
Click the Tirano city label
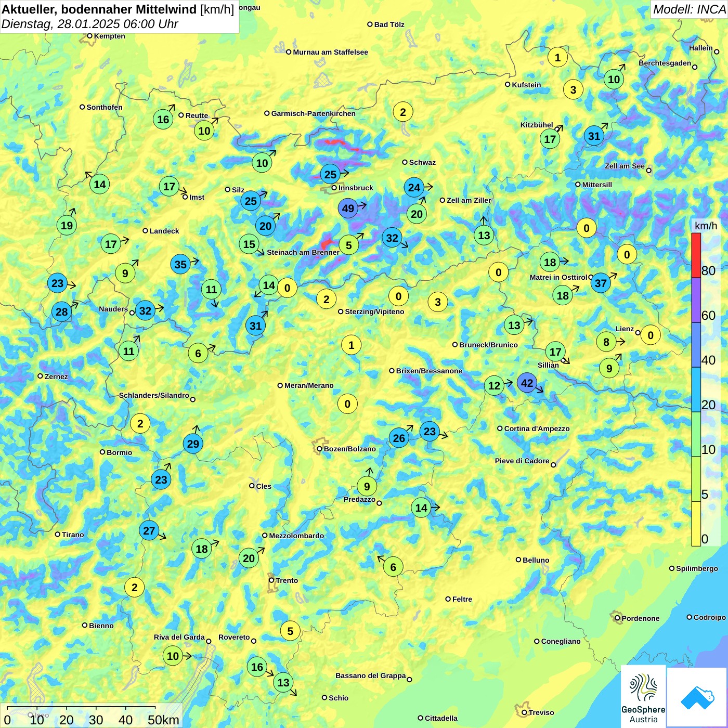[73, 535]
